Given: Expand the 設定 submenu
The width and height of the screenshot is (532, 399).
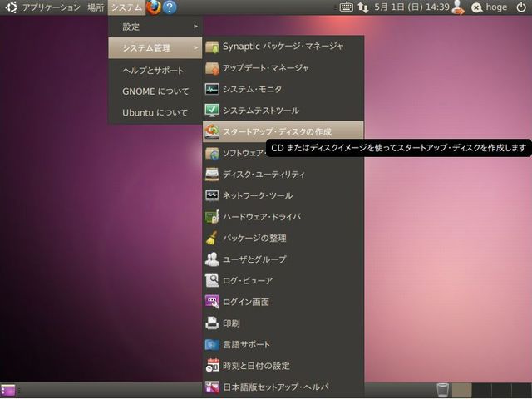Looking at the screenshot, I should pyautogui.click(x=154, y=27).
